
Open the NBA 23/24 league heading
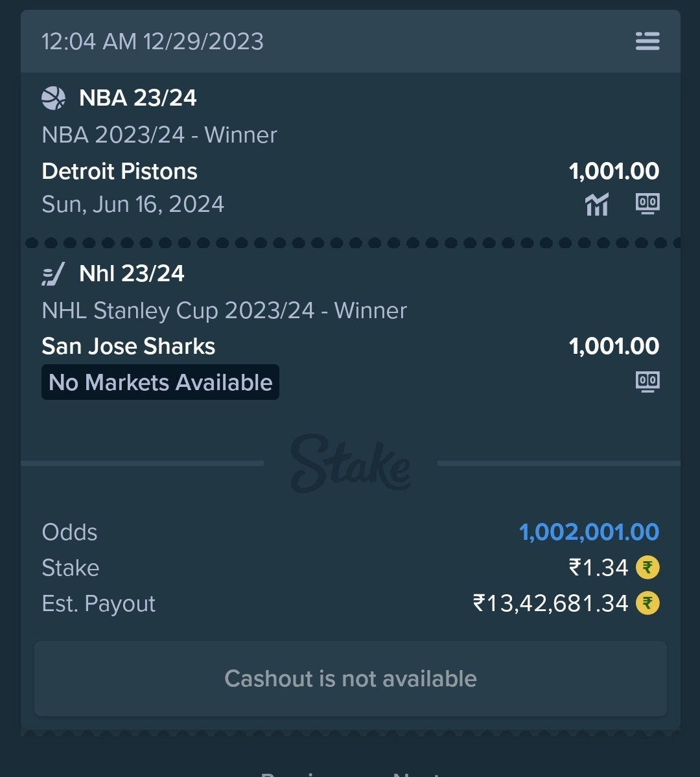coord(138,98)
